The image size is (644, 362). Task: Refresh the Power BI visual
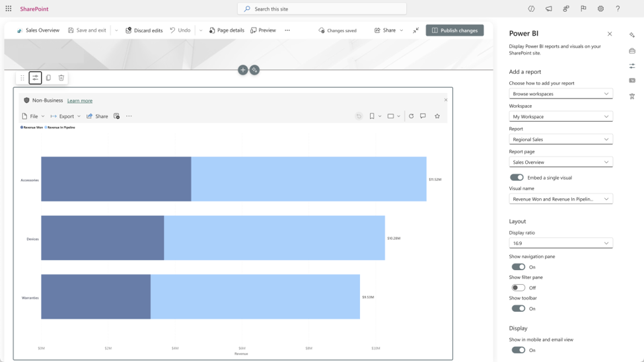(x=411, y=116)
